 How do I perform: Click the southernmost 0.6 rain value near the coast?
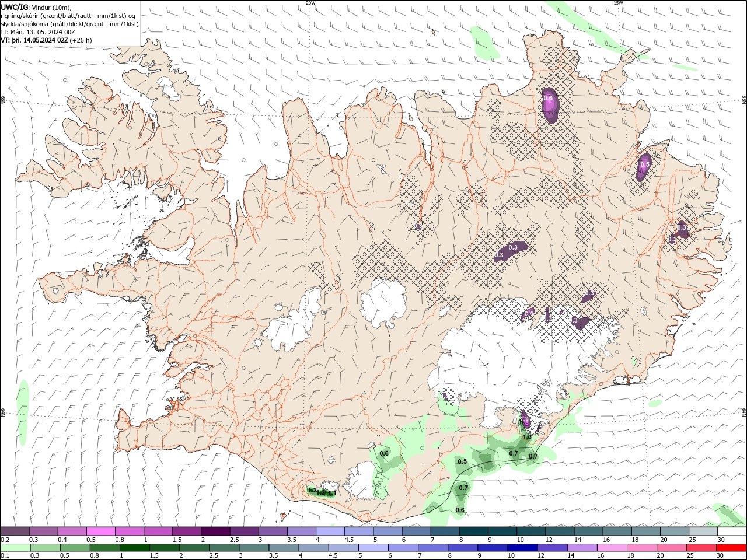coord(460,510)
